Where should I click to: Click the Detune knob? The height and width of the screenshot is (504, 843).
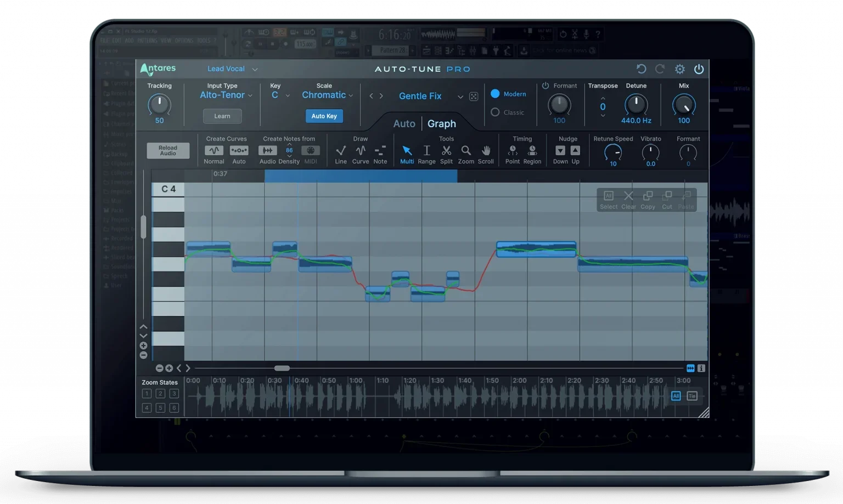click(636, 105)
